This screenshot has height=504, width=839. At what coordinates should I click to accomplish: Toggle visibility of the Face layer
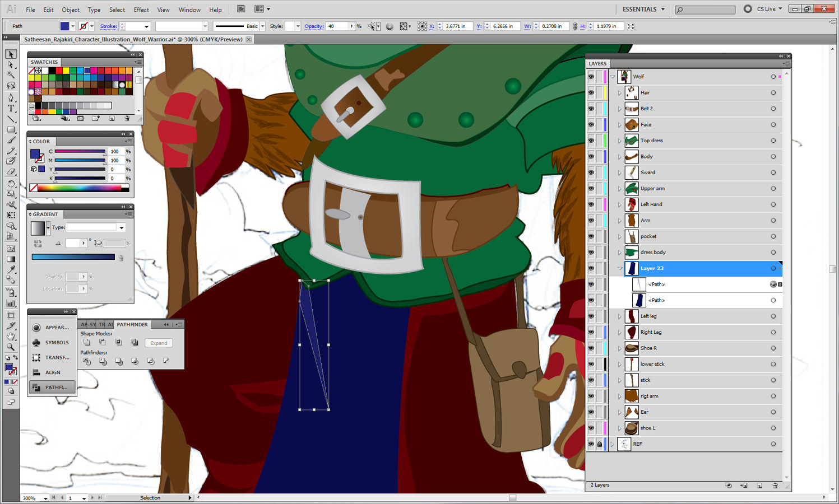[591, 125]
